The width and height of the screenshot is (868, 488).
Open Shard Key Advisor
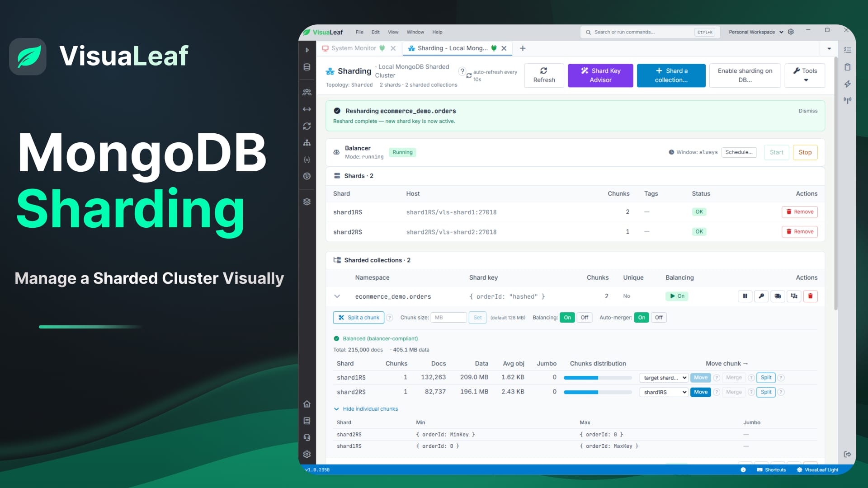click(600, 75)
